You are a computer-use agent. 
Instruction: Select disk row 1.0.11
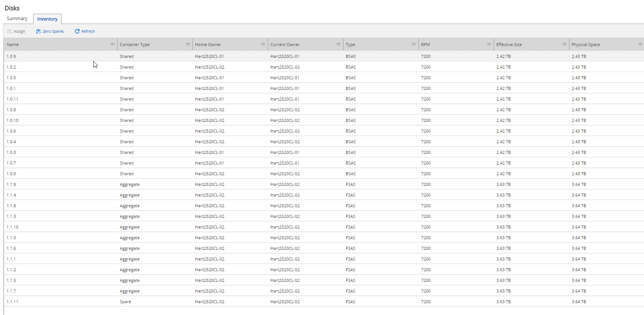(x=13, y=99)
